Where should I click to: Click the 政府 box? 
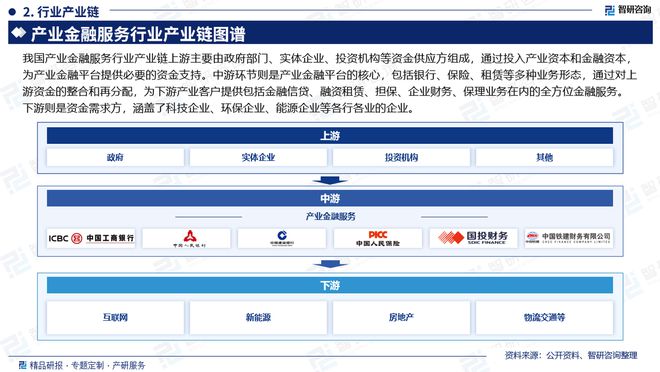tap(115, 157)
